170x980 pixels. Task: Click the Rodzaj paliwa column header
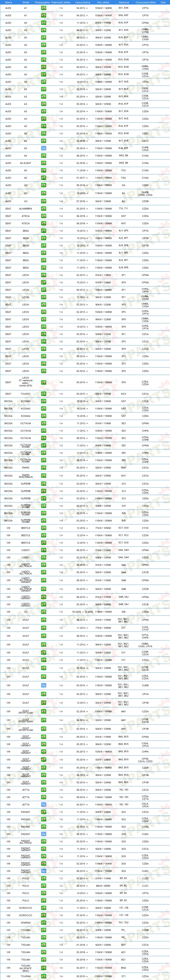click(x=42, y=2)
